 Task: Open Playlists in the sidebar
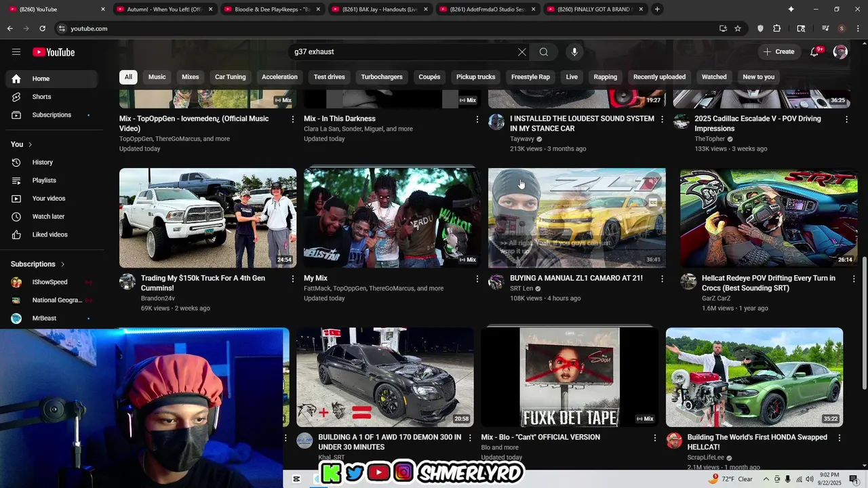coord(52,180)
